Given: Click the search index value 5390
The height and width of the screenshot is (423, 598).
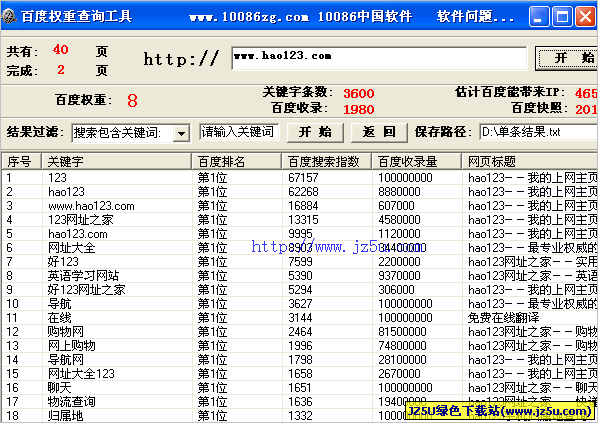Looking at the screenshot, I should coord(301,276).
